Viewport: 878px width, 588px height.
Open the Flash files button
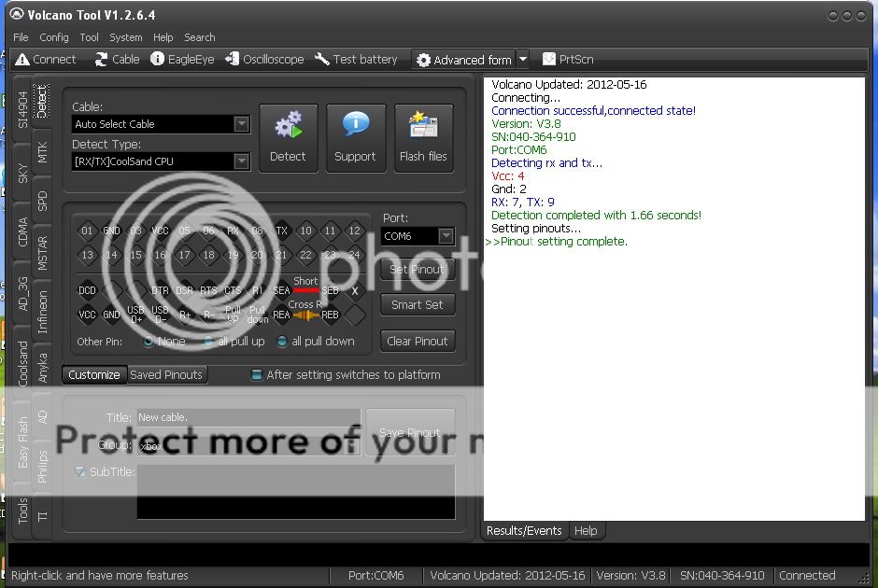coord(423,138)
